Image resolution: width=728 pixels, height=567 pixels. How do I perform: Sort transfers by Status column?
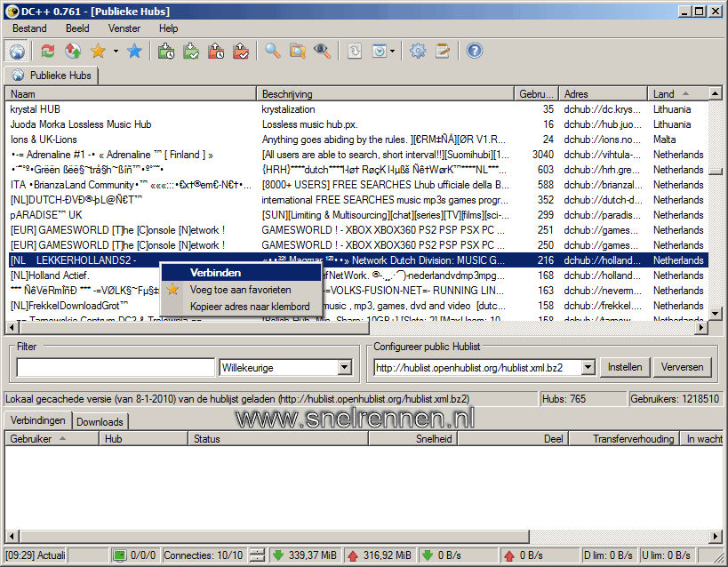pos(277,438)
